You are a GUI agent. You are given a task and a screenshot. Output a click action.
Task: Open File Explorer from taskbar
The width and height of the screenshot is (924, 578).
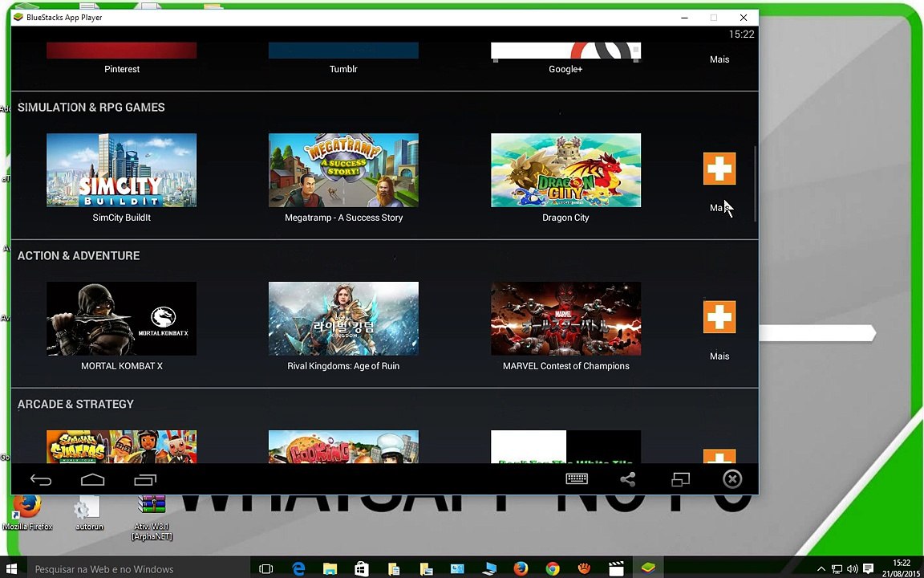[x=330, y=569]
